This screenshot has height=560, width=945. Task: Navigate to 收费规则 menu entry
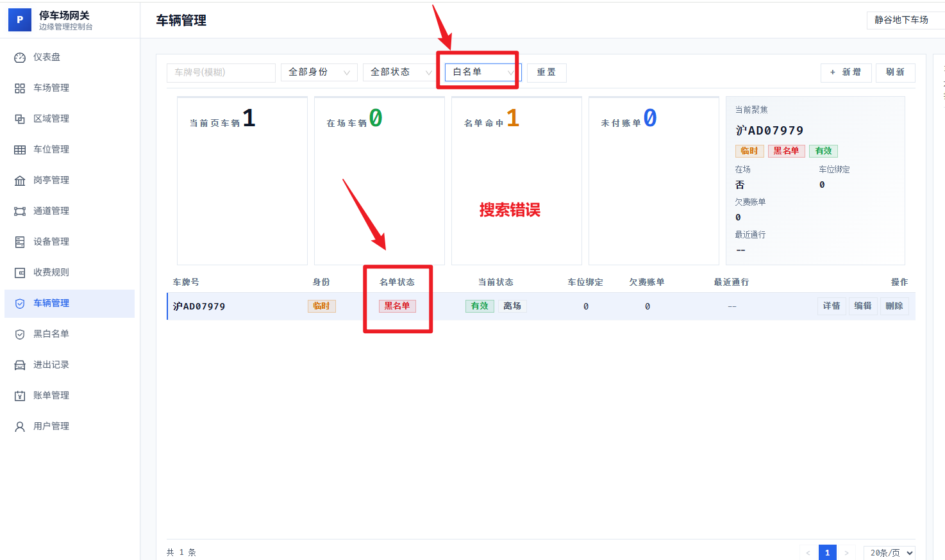tap(51, 272)
